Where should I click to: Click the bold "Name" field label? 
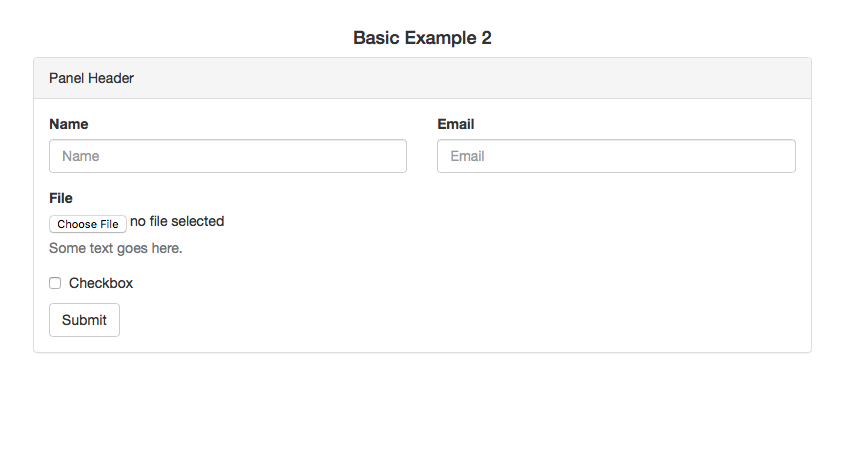(x=68, y=124)
